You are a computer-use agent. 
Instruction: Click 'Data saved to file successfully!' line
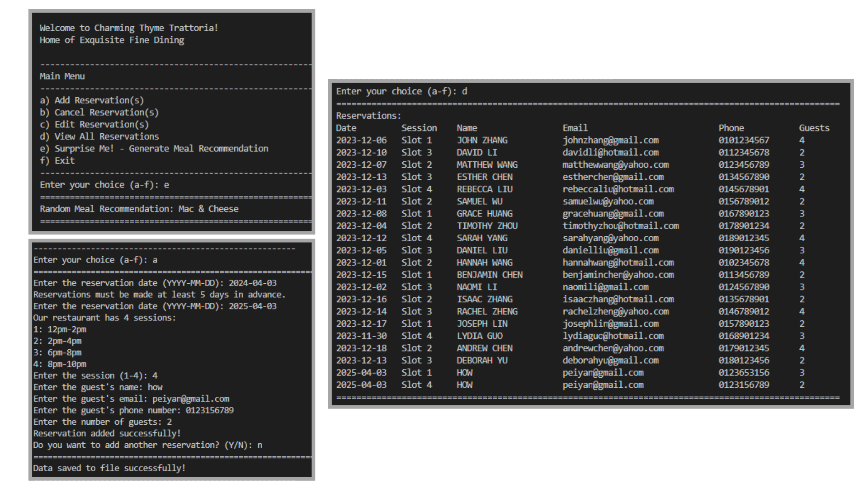[x=109, y=468]
